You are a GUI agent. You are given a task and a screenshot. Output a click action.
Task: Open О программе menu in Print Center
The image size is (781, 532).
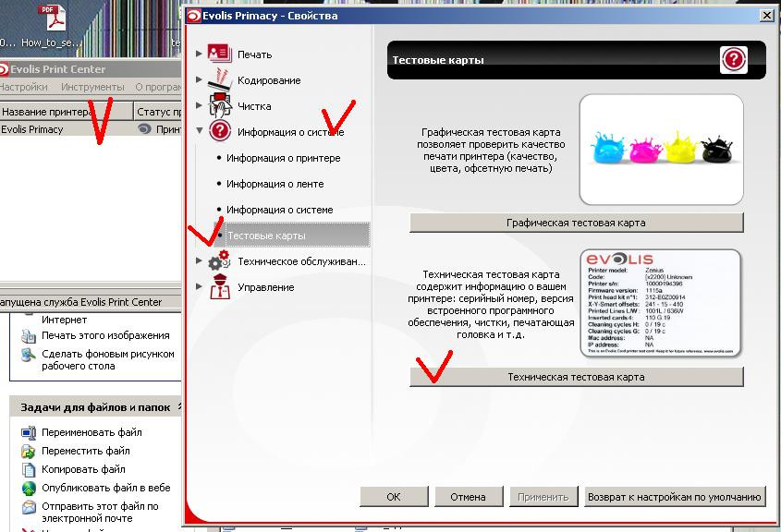tap(158, 87)
